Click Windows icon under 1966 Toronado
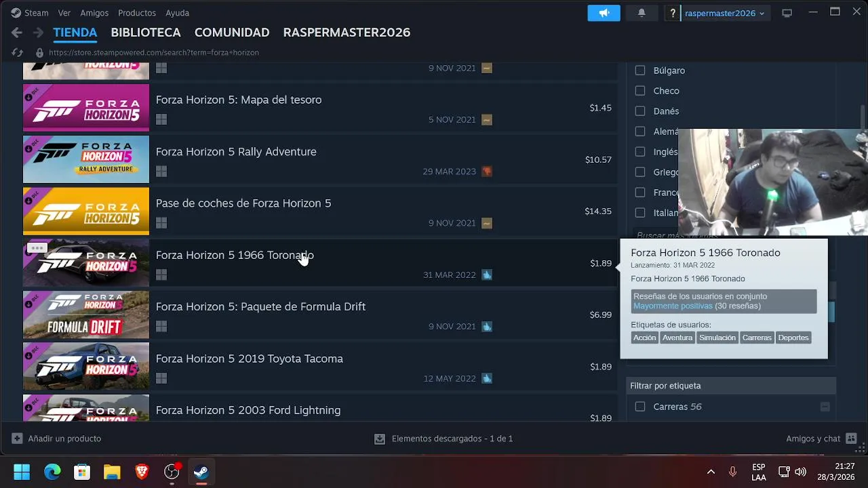 click(161, 274)
